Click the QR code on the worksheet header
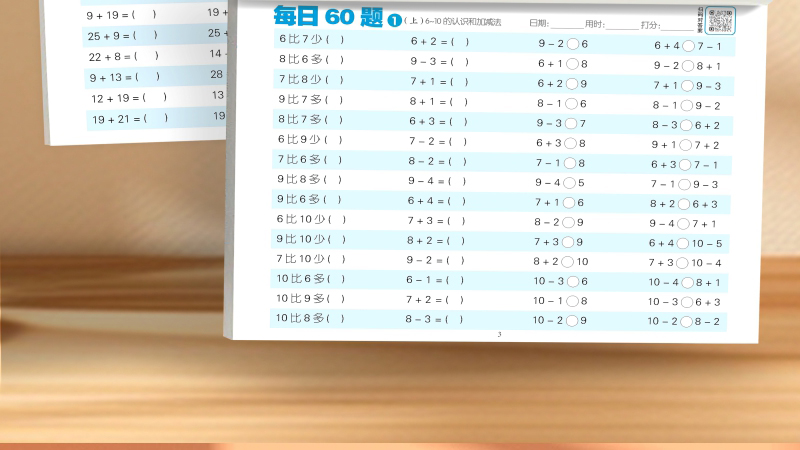The height and width of the screenshot is (450, 800). pyautogui.click(x=720, y=19)
